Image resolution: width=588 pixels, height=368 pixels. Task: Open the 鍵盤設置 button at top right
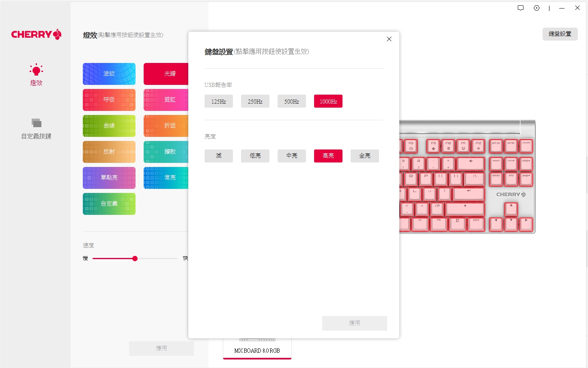click(x=560, y=34)
